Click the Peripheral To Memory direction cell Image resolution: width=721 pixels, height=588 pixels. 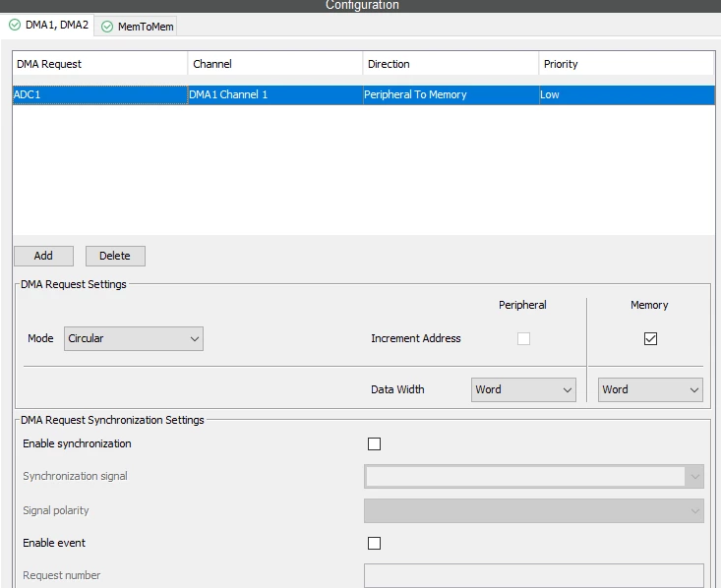pos(451,94)
